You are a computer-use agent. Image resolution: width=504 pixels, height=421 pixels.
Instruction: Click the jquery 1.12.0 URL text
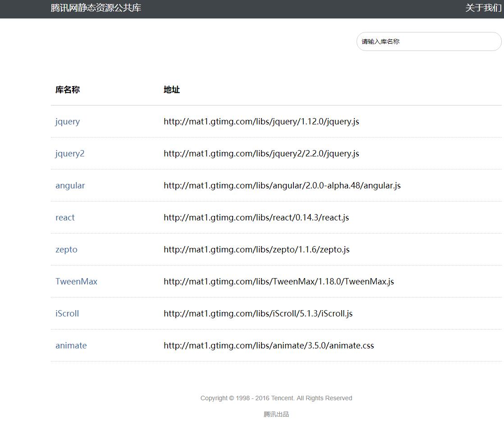tap(261, 122)
